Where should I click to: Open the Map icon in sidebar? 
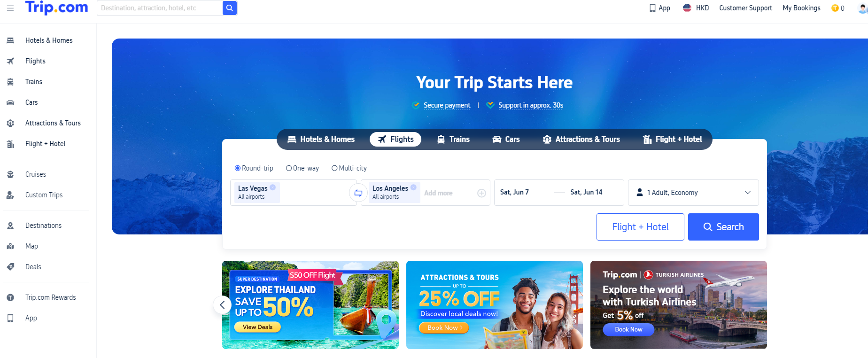tap(10, 246)
